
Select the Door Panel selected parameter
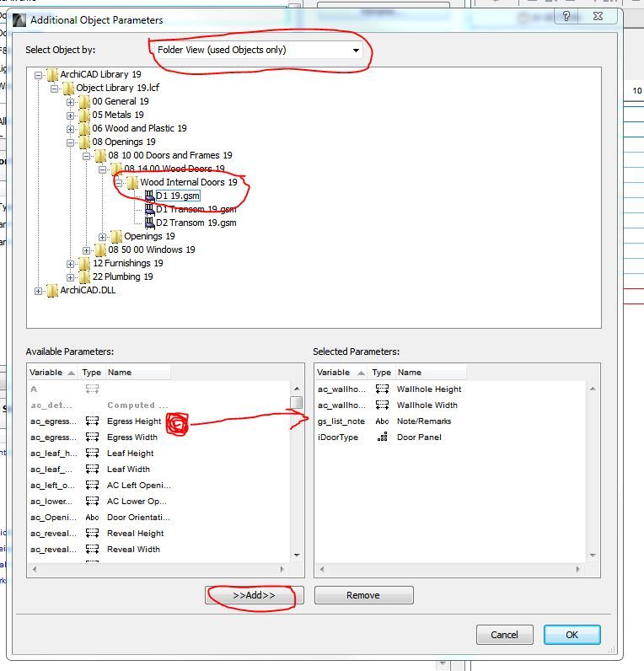pos(419,437)
